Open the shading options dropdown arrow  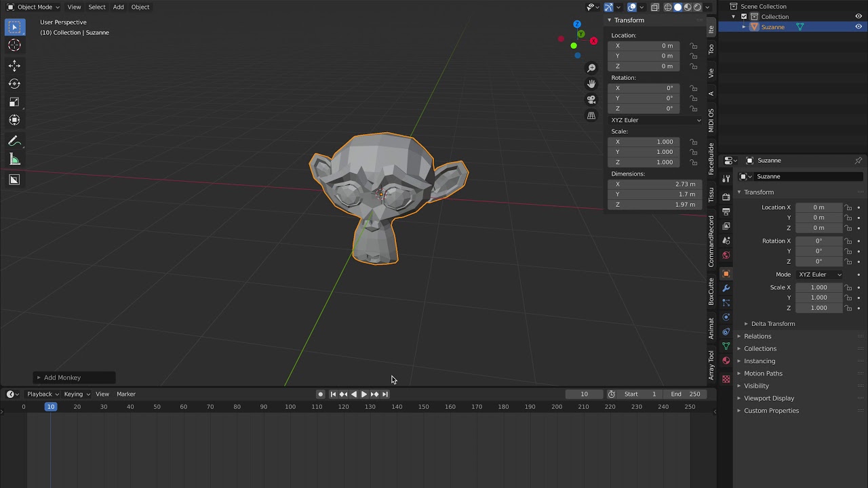708,7
